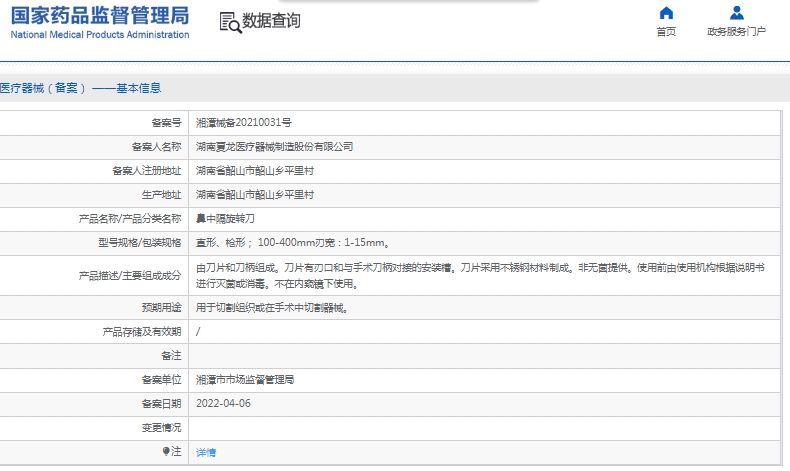
Task: Click the 备案单位 row label
Action: pyautogui.click(x=161, y=379)
